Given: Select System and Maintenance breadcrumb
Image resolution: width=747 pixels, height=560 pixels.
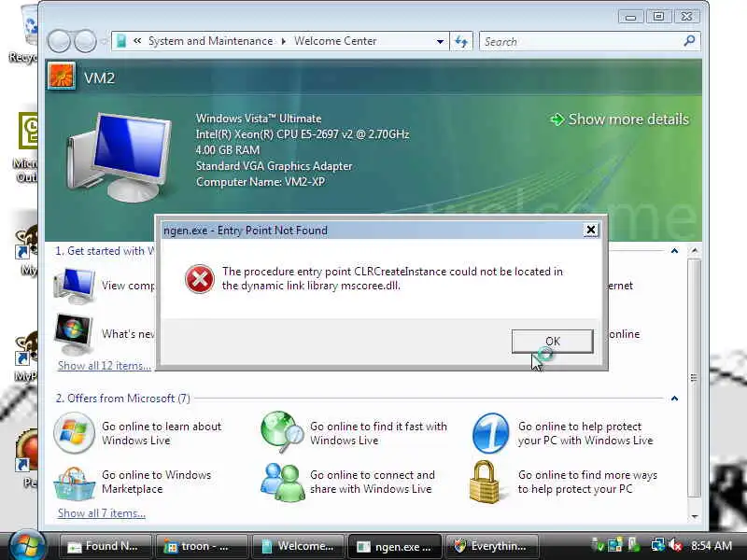Looking at the screenshot, I should point(211,41).
